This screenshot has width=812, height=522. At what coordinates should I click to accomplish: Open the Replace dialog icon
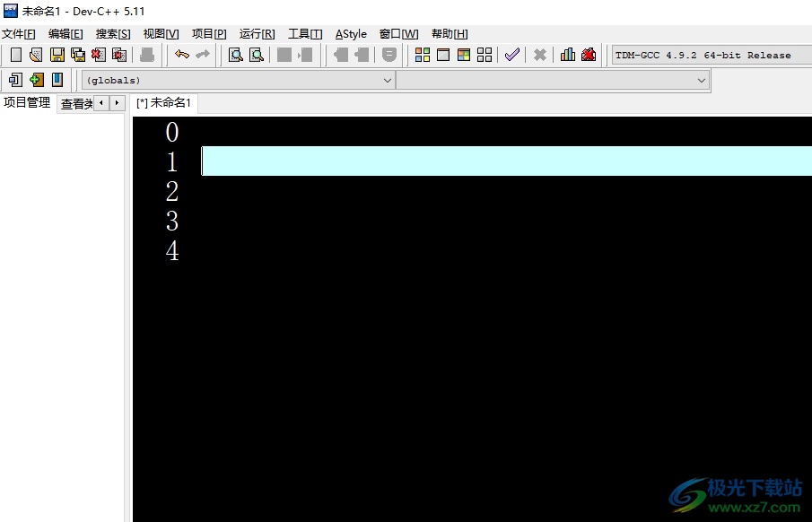coord(257,55)
